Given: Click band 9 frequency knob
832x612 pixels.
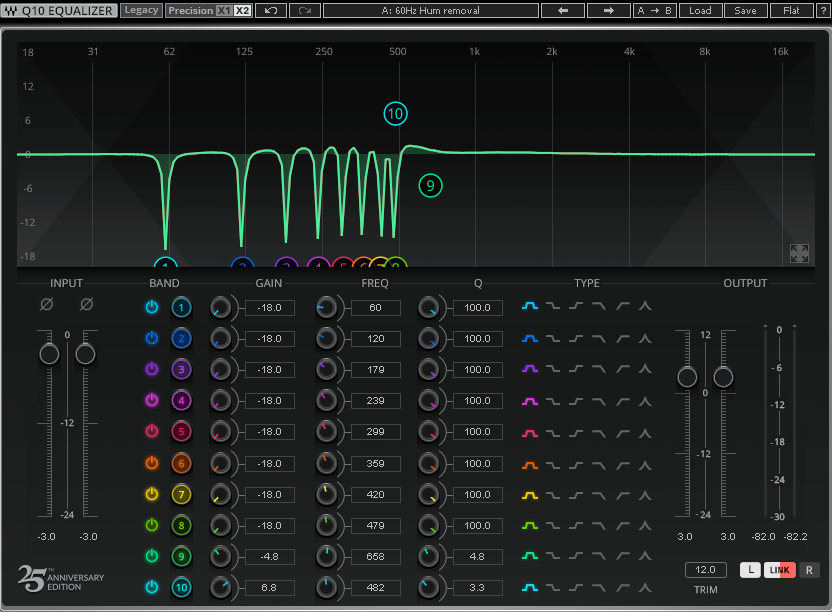Looking at the screenshot, I should pos(326,556).
